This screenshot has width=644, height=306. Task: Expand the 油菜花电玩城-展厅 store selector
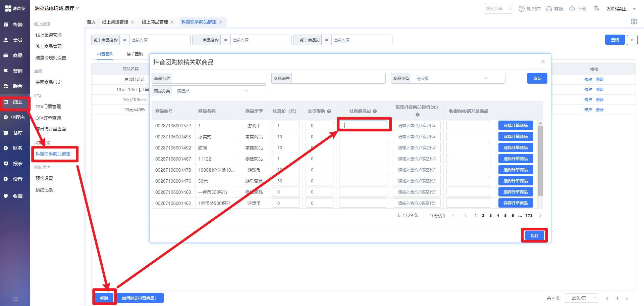[x=57, y=8]
